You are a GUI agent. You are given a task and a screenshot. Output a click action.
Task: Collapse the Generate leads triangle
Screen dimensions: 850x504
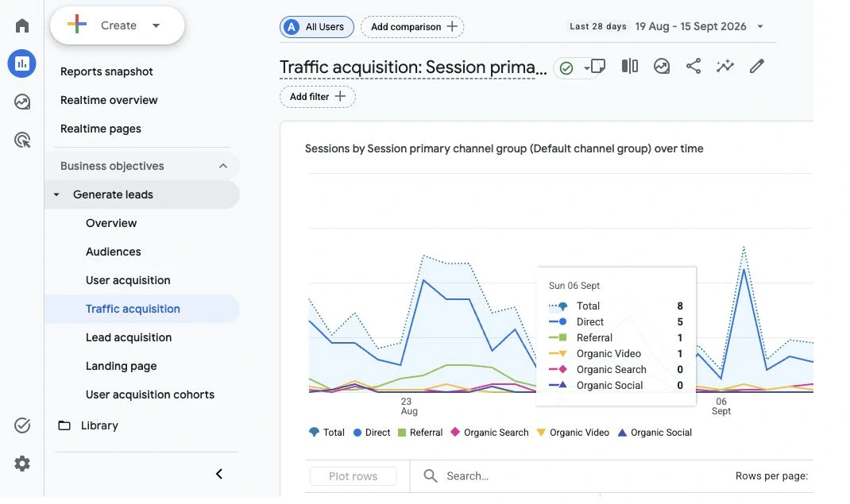click(56, 194)
